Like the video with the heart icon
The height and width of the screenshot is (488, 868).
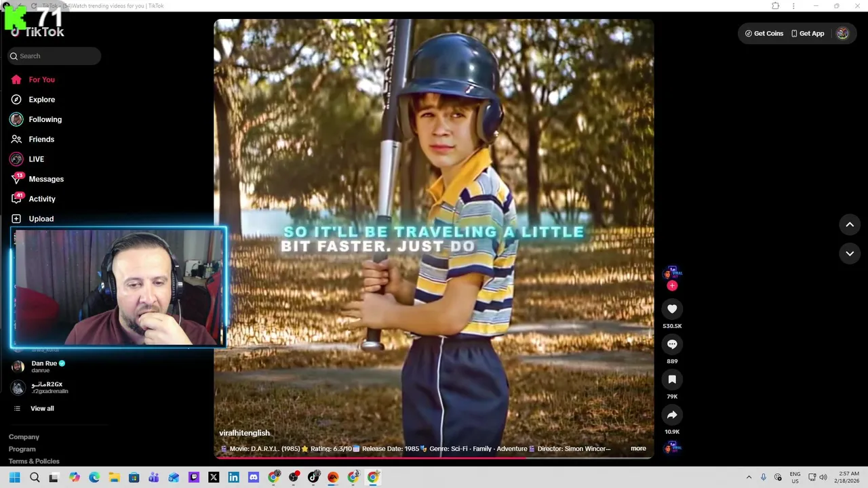point(672,309)
